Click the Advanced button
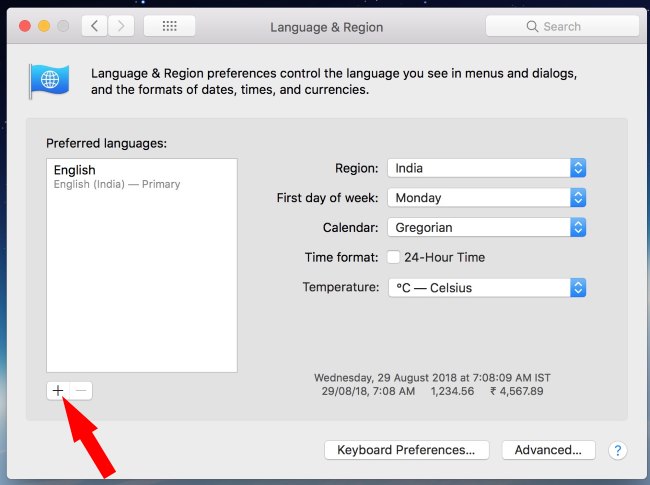 click(x=548, y=450)
